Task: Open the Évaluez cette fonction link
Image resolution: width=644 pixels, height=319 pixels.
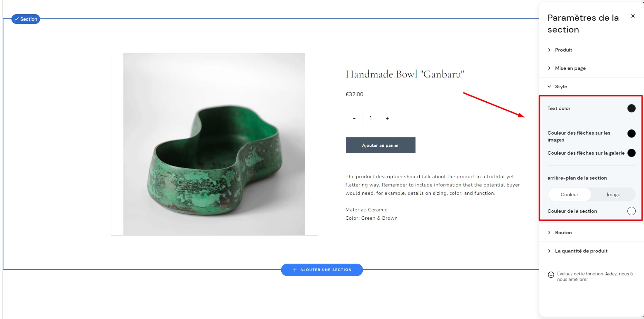Action: click(x=580, y=274)
